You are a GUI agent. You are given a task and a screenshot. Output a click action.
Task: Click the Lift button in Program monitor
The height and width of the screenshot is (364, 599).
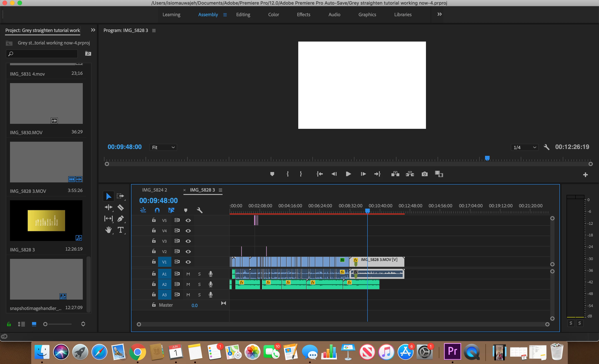pos(395,174)
